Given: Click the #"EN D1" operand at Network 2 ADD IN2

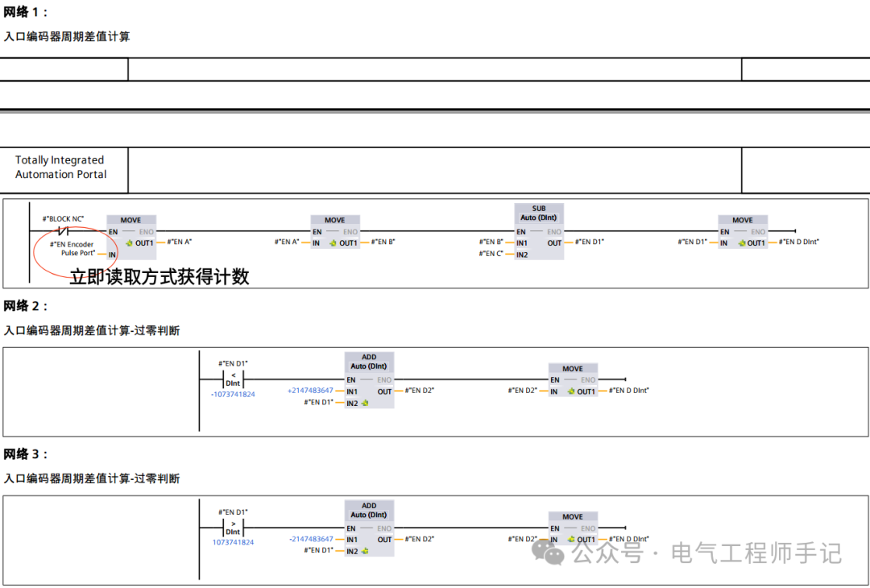Looking at the screenshot, I should click(318, 402).
